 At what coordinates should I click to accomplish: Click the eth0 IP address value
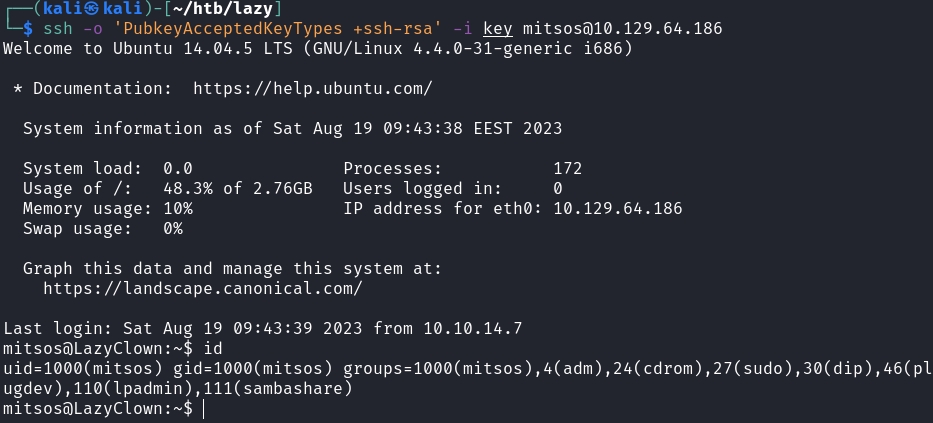[617, 208]
